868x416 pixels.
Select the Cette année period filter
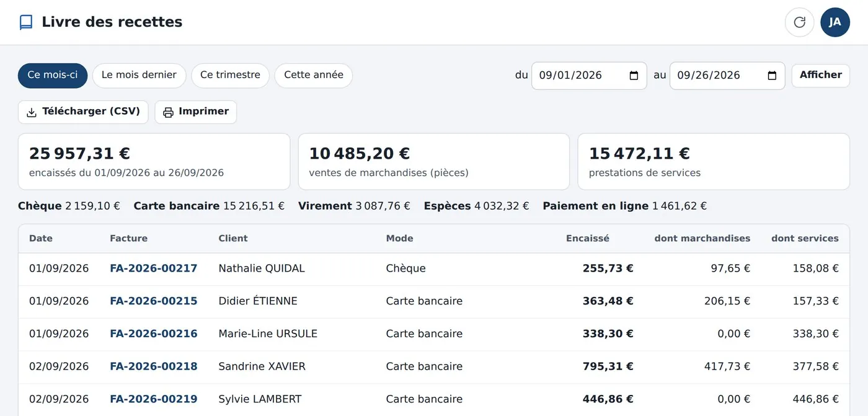point(314,75)
